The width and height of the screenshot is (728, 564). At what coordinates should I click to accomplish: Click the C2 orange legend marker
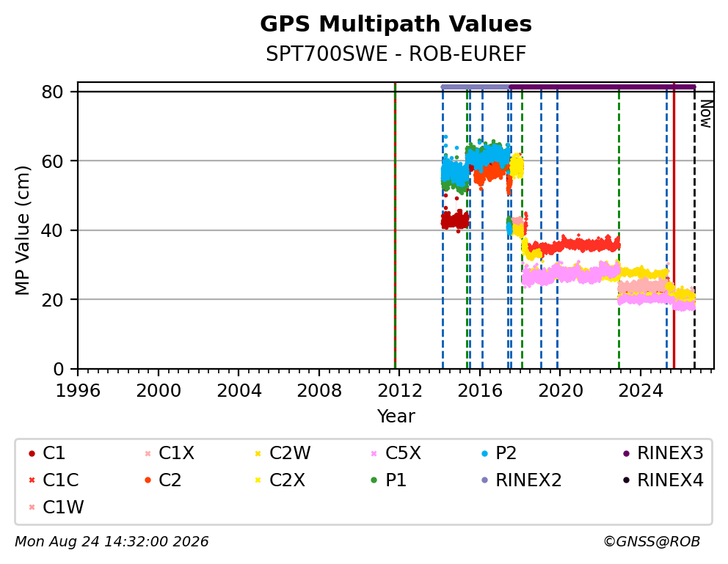tap(148, 480)
